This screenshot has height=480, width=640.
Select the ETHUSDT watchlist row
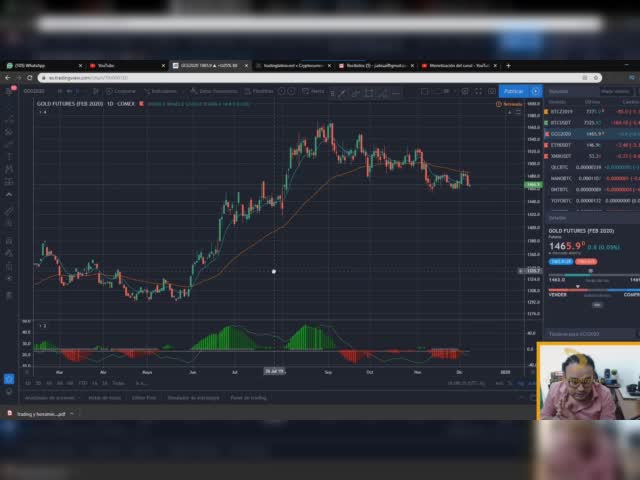tap(592, 145)
